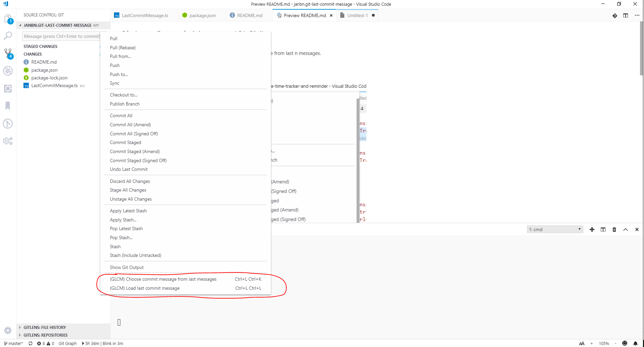Open the editor More Actions ellipsis
The width and height of the screenshot is (644, 347).
click(637, 15)
